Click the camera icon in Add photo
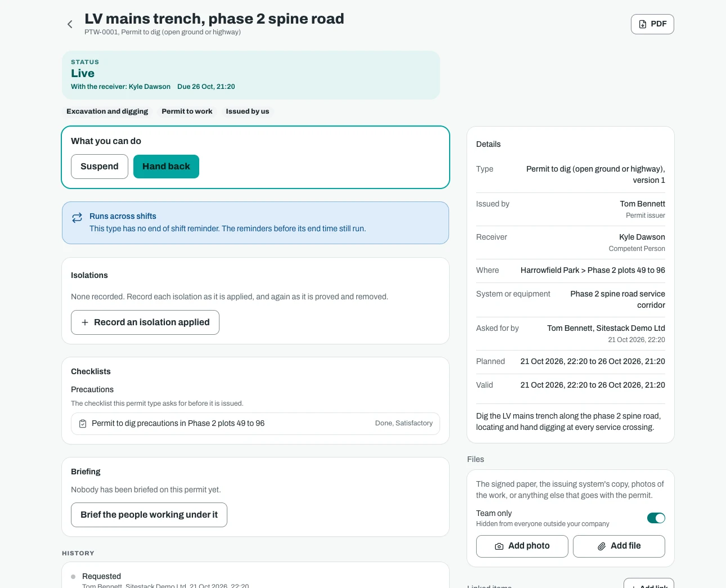Image resolution: width=726 pixels, height=588 pixels. click(x=499, y=546)
